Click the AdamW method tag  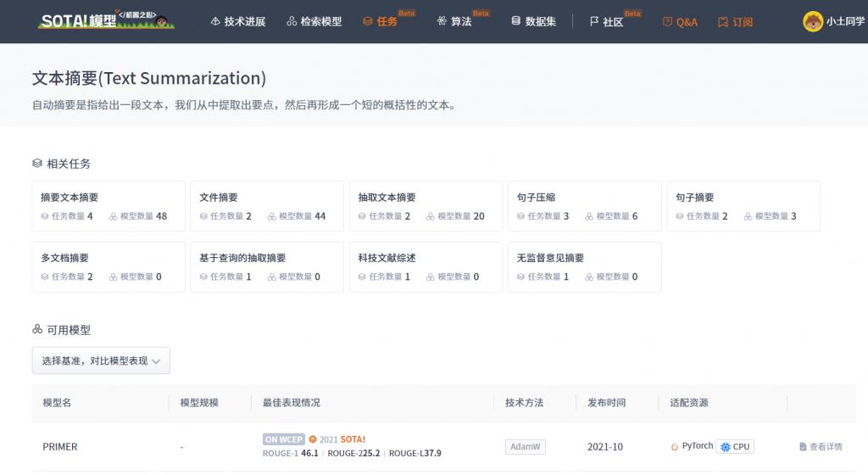click(526, 447)
